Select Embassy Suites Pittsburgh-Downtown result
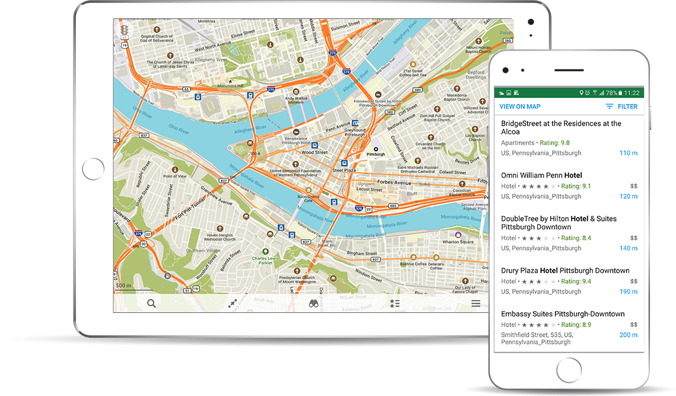The width and height of the screenshot is (676, 396). click(569, 328)
